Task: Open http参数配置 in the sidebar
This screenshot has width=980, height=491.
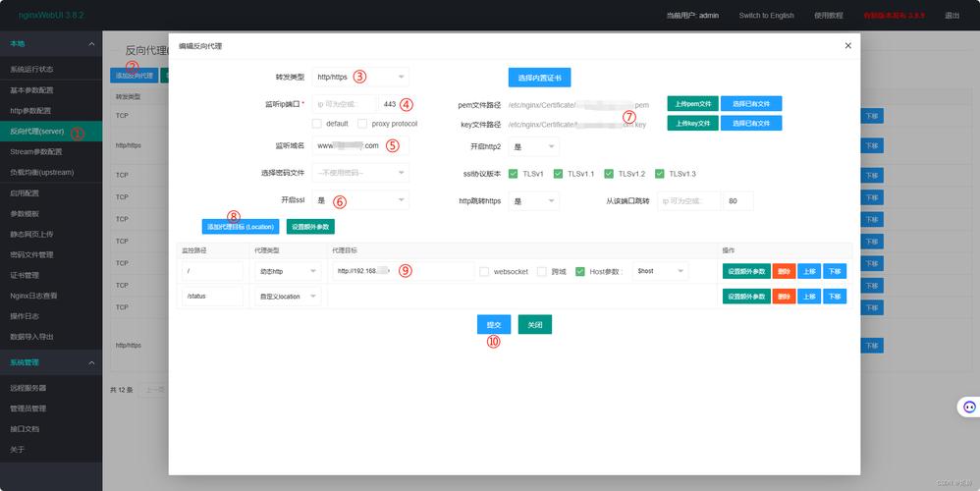Action: (51, 111)
